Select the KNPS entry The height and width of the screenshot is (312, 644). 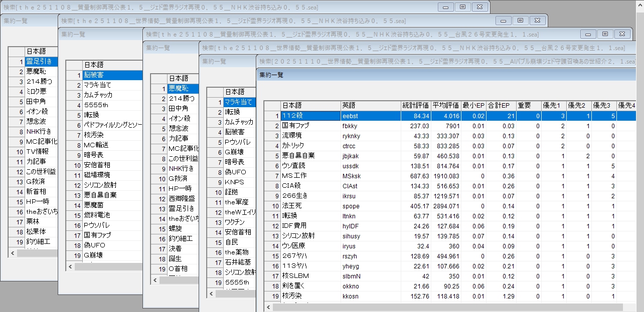pos(235,182)
